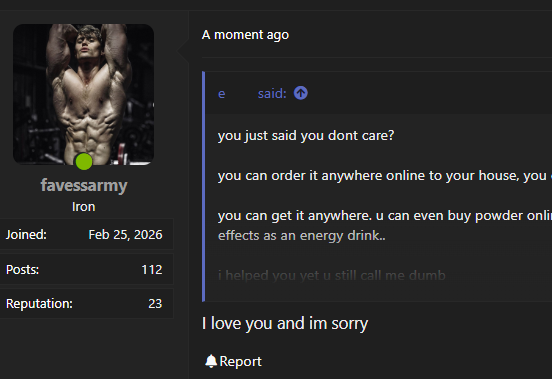The image size is (552, 379).
Task: Expand the quote at the faded "i helped you" line
Action: 332,275
